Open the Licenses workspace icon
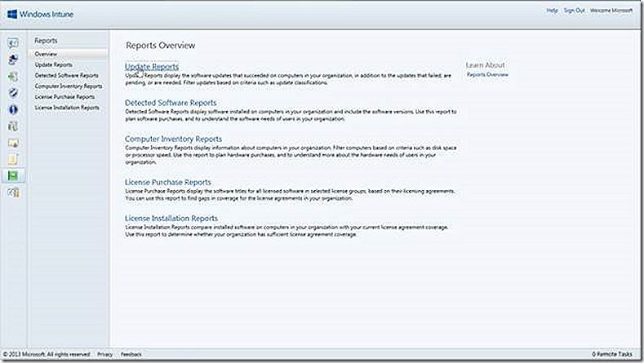 pyautogui.click(x=13, y=143)
